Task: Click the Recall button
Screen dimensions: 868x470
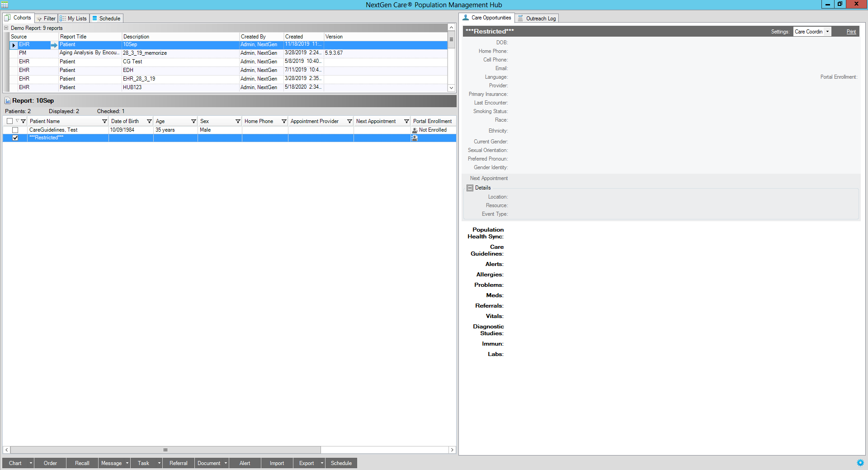Action: [x=82, y=463]
